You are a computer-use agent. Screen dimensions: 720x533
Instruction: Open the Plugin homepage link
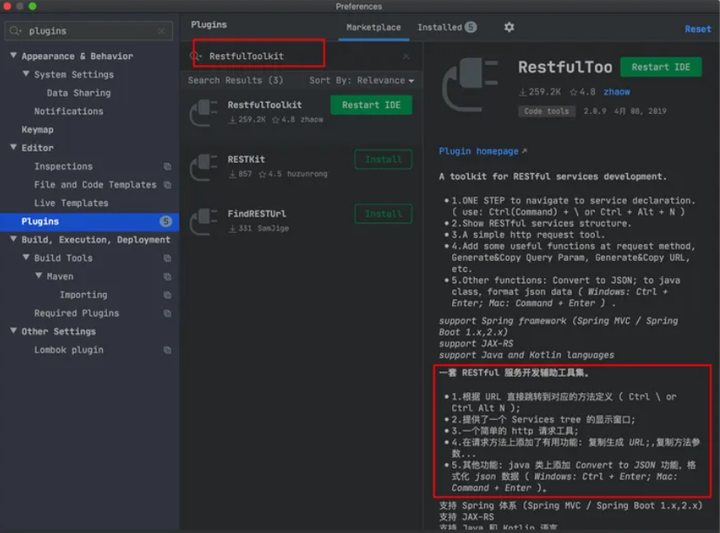click(478, 151)
